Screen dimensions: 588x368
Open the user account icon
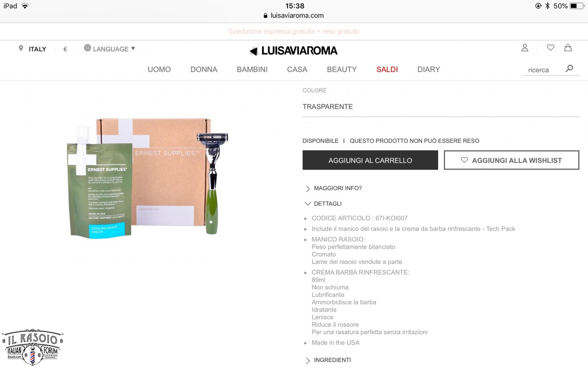coord(525,48)
